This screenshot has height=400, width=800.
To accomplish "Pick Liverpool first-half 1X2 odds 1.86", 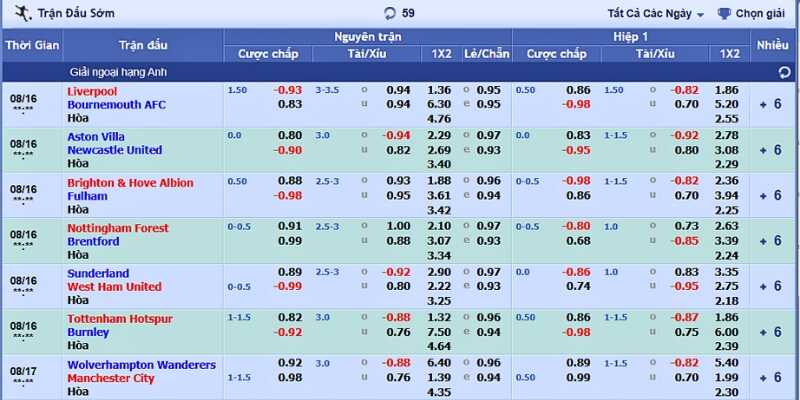I will [x=727, y=90].
